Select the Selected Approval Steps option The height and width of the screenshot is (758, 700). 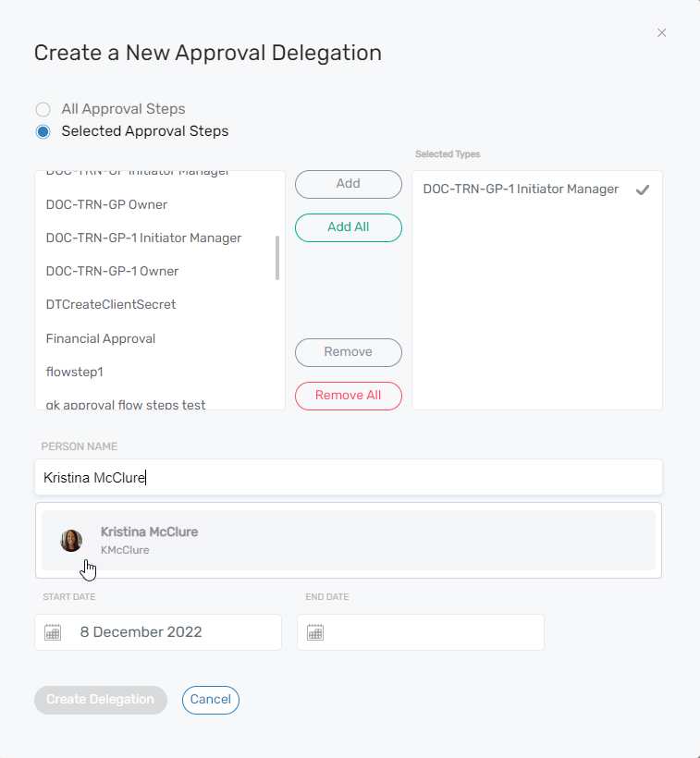click(43, 131)
